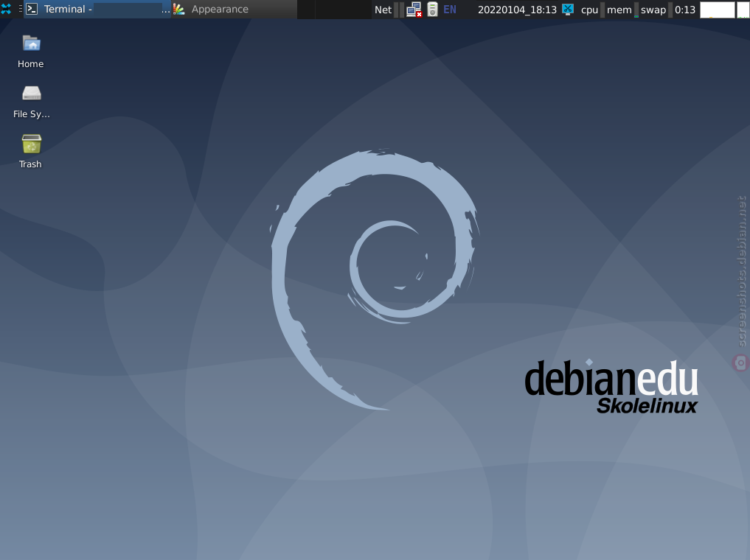This screenshot has height=560, width=750.
Task: Click the Terminal prompt icon in taskbar
Action: 32,9
